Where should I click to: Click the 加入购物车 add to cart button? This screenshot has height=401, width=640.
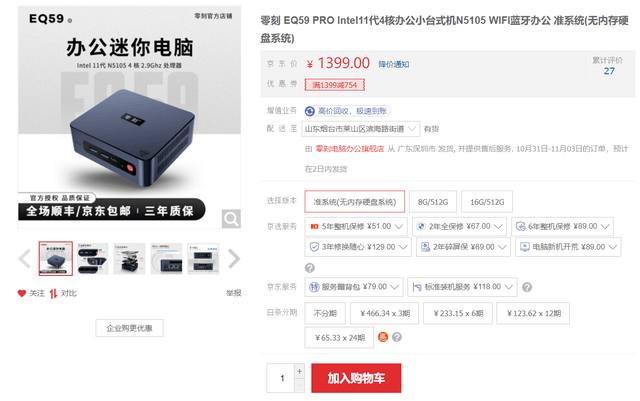click(x=356, y=378)
